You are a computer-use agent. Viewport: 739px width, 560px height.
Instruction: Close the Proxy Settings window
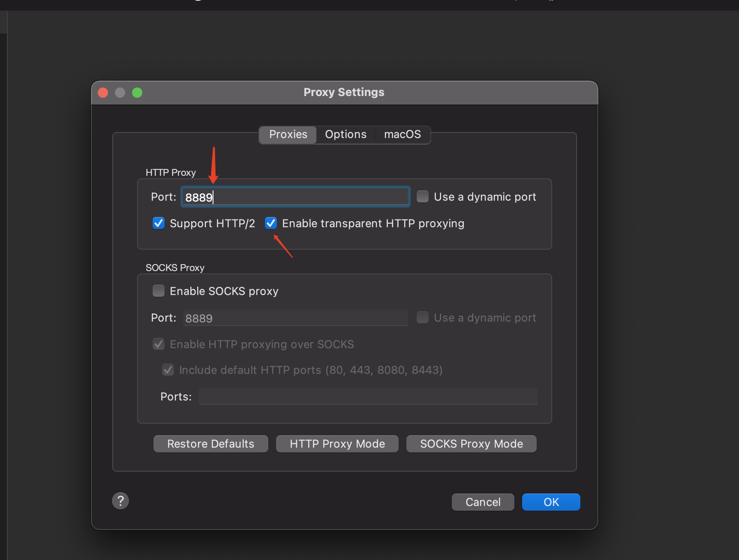pos(103,93)
